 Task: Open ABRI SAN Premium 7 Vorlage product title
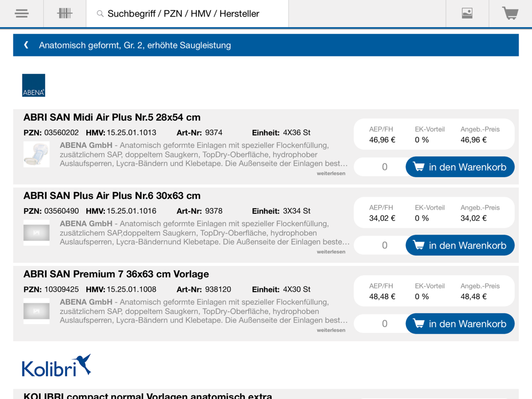116,274
